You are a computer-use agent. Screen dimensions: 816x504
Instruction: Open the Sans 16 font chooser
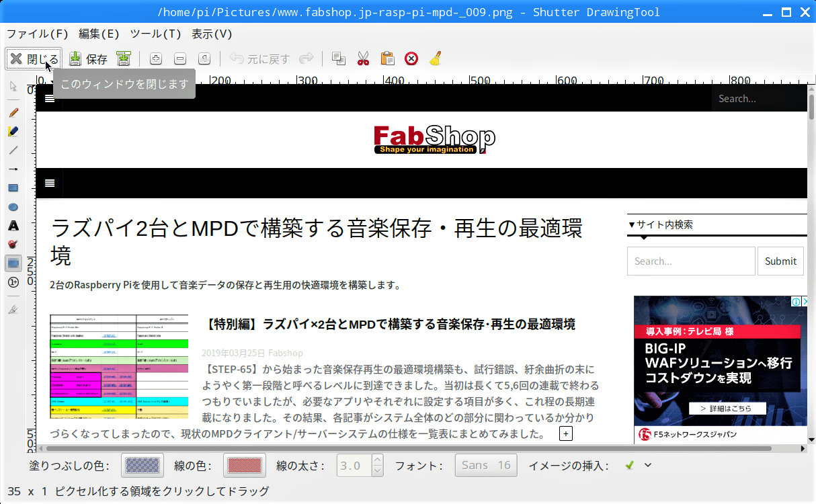486,465
